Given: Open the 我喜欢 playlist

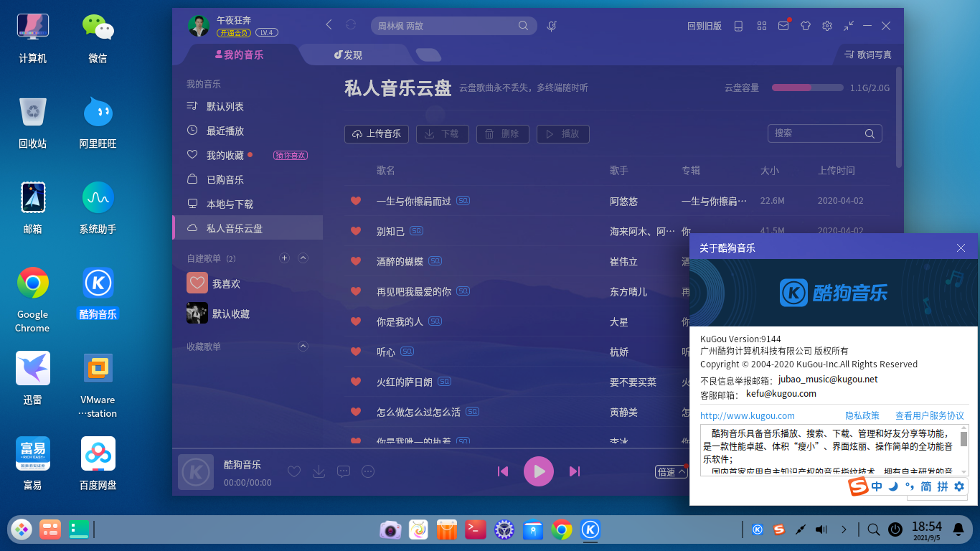Looking at the screenshot, I should point(248,283).
